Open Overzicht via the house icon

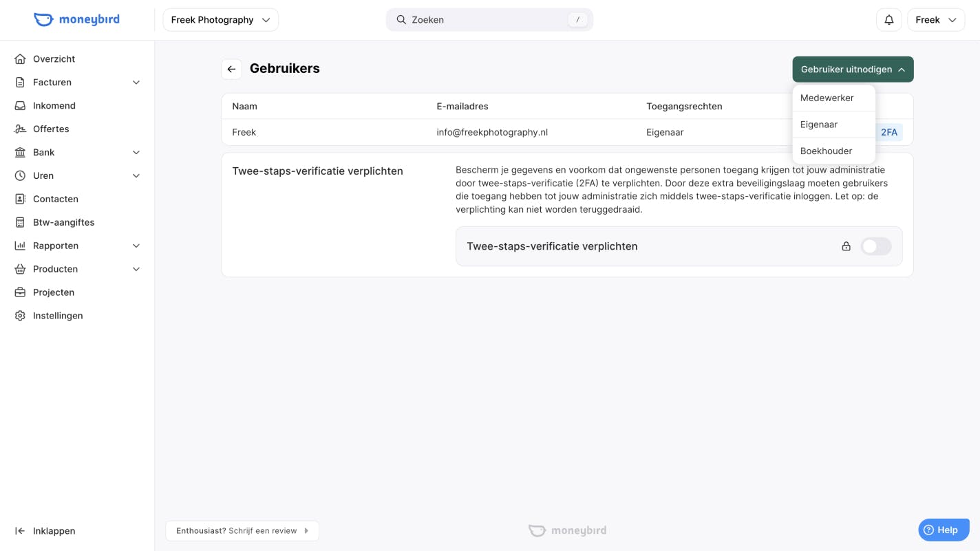(20, 59)
